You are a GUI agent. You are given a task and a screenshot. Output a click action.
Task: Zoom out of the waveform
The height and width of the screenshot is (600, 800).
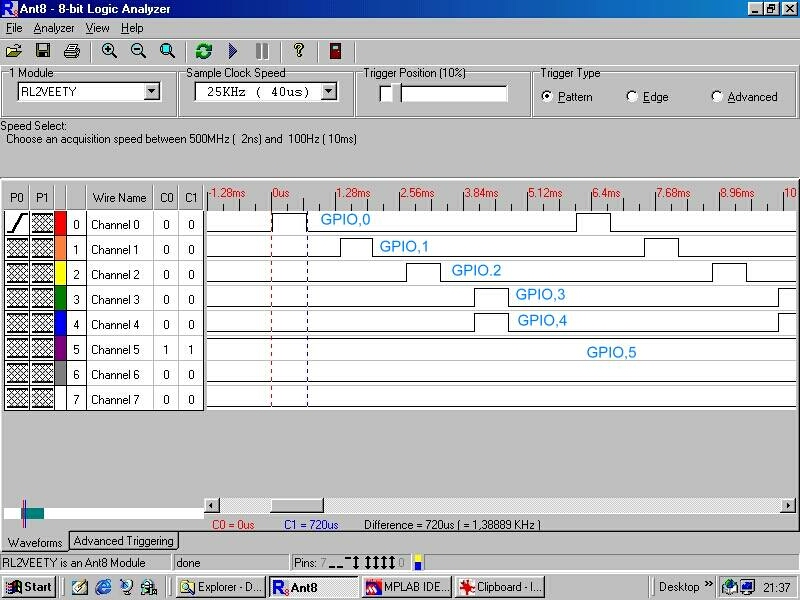coord(138,50)
